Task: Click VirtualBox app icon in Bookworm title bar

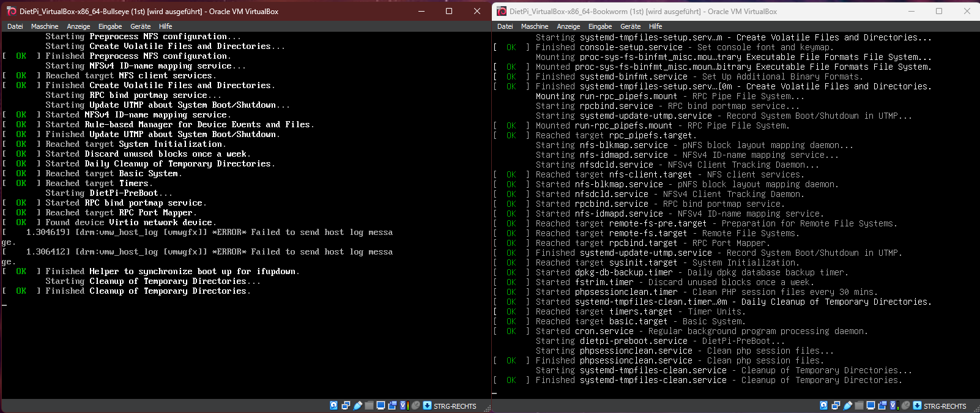Action: click(502, 11)
